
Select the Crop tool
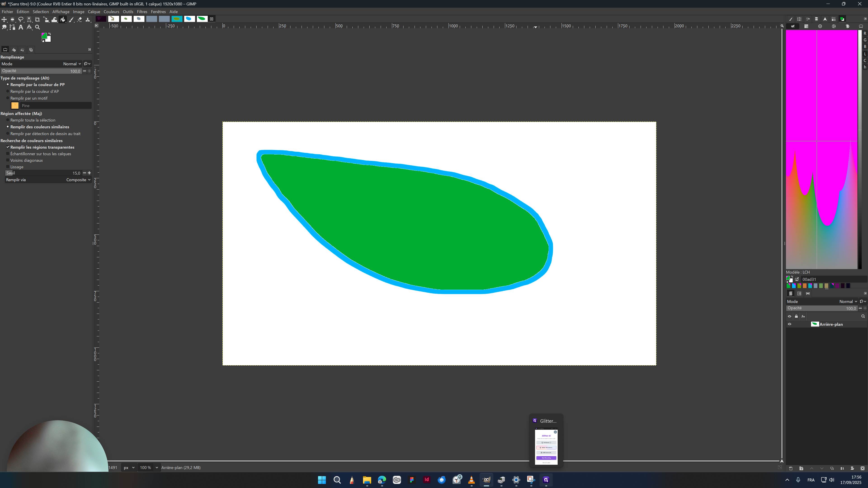pos(37,19)
